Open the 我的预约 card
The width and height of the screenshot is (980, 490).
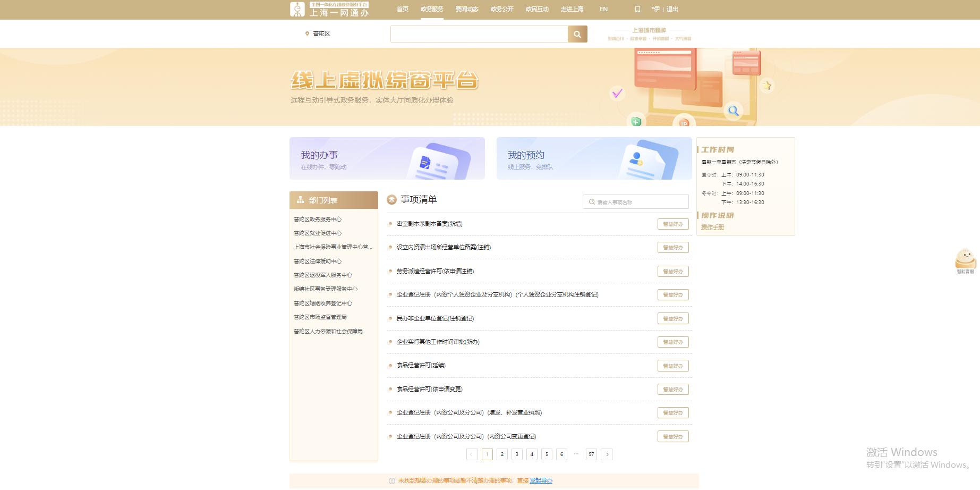[x=594, y=158]
